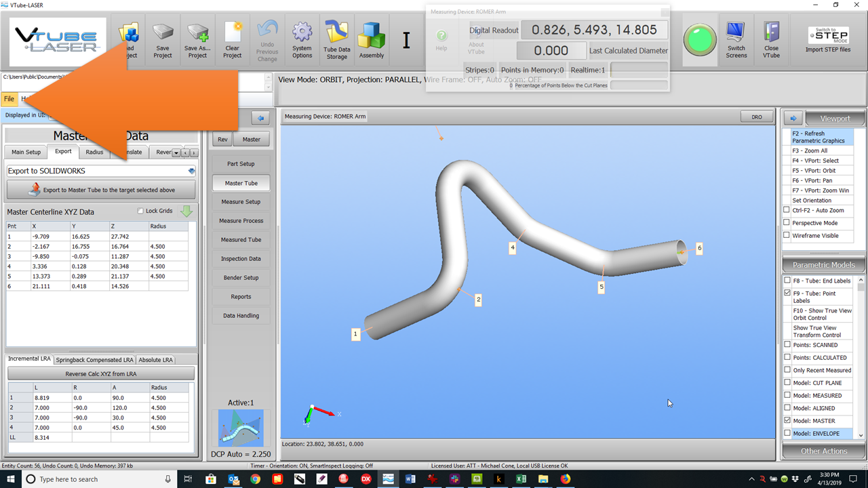Open System Options gear icon

[x=302, y=39]
